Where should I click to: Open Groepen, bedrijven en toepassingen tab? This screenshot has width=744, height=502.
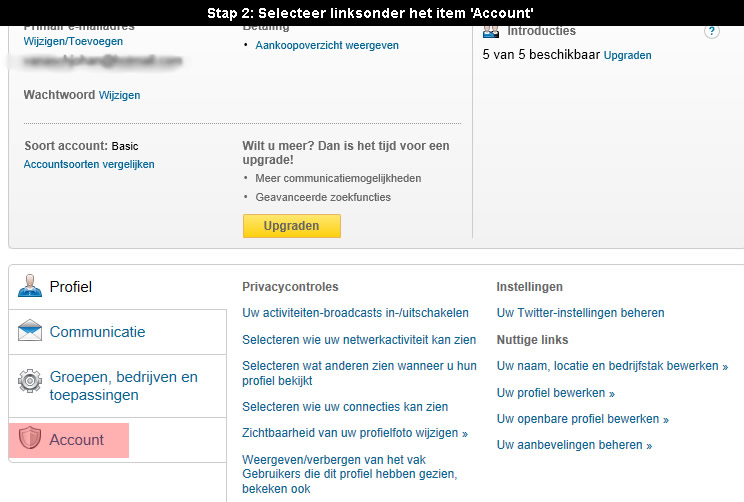click(123, 386)
